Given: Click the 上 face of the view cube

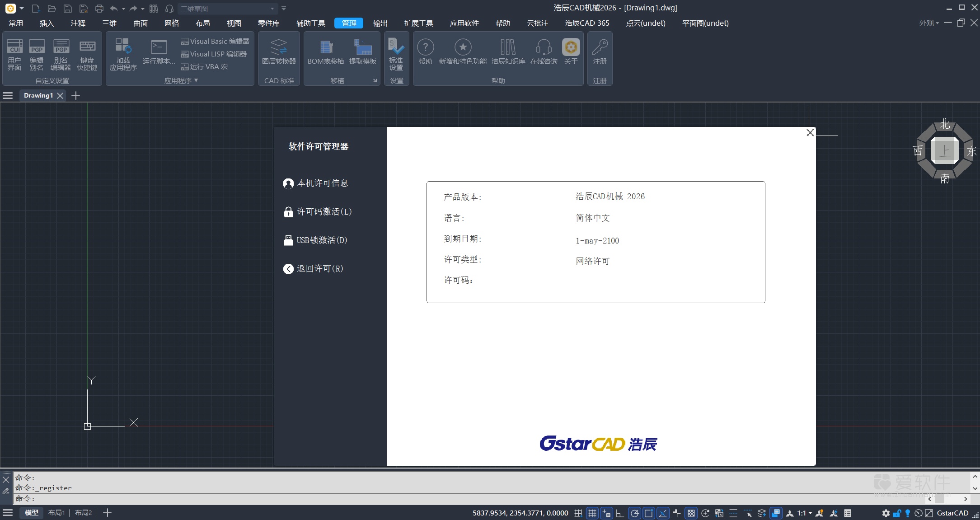Looking at the screenshot, I should (x=944, y=151).
